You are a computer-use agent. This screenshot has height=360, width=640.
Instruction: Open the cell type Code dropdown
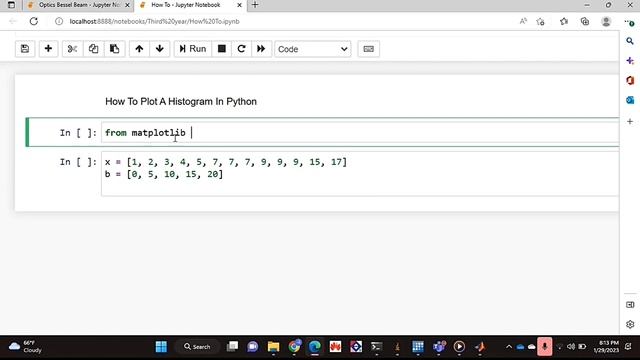tap(313, 49)
